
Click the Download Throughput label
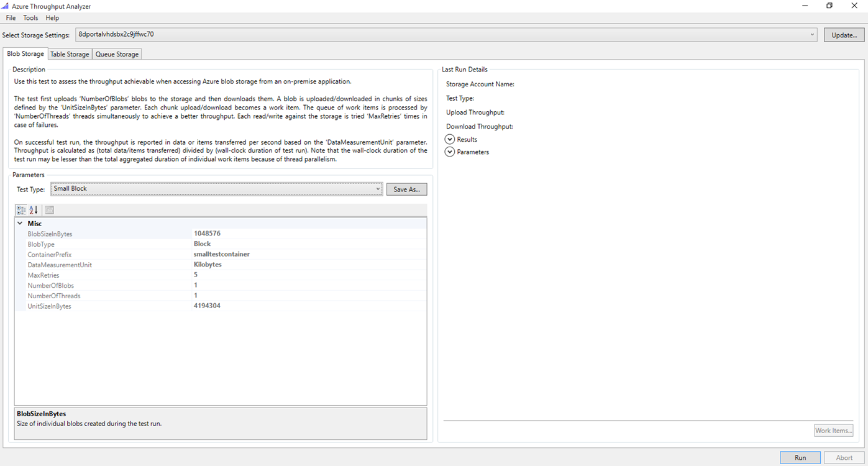[x=480, y=127]
